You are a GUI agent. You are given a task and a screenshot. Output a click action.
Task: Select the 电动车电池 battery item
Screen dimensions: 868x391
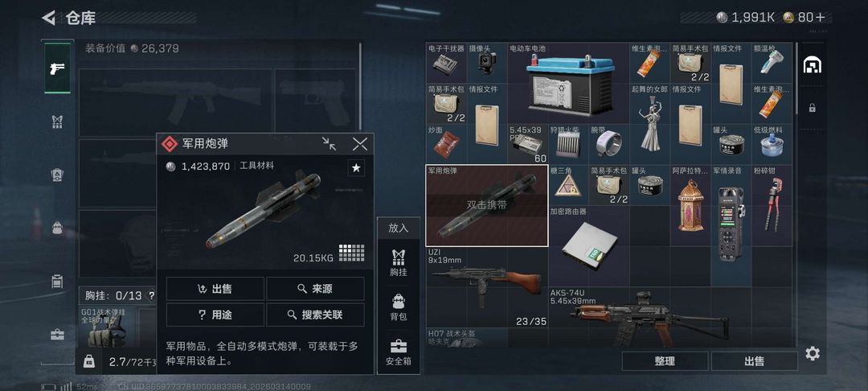pyautogui.click(x=568, y=83)
